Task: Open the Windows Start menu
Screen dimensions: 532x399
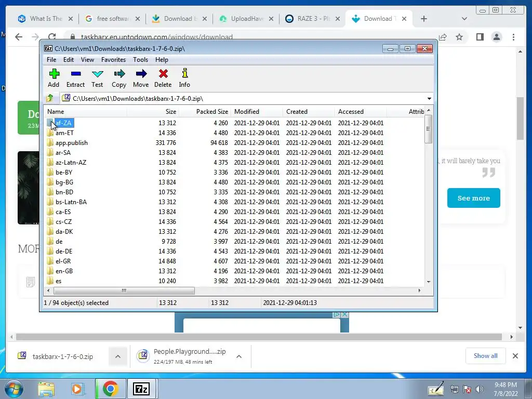Action: point(14,389)
